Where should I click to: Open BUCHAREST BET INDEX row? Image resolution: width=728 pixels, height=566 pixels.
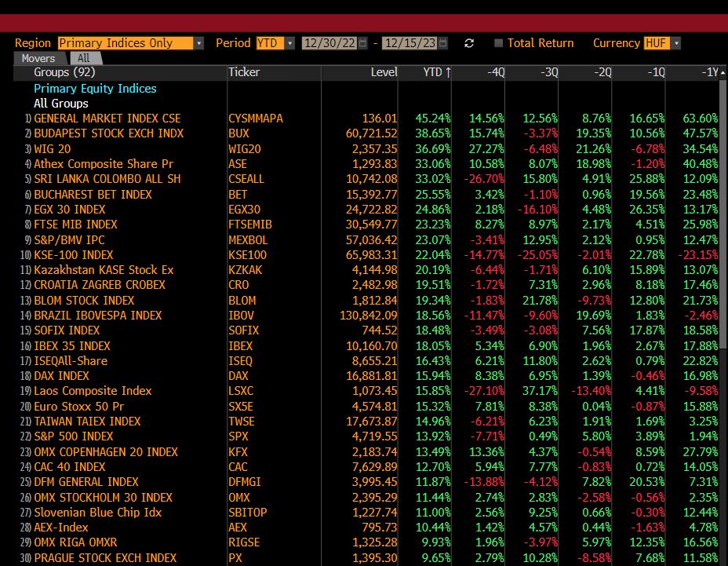pos(367,195)
